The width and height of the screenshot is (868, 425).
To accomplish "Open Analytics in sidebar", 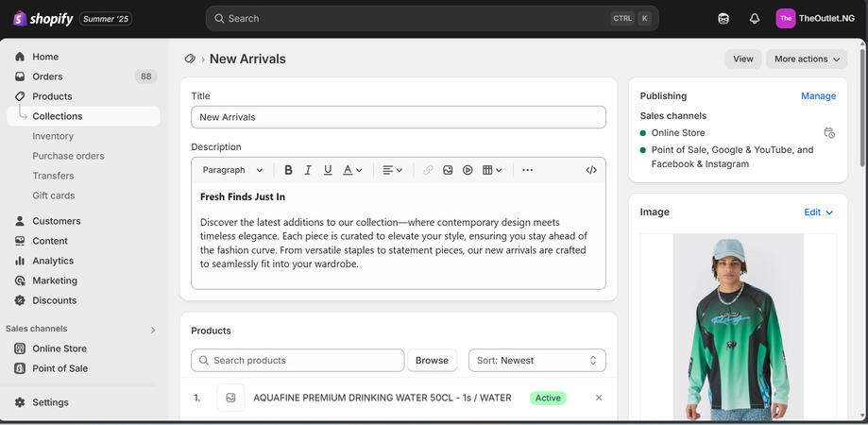I will tap(53, 262).
